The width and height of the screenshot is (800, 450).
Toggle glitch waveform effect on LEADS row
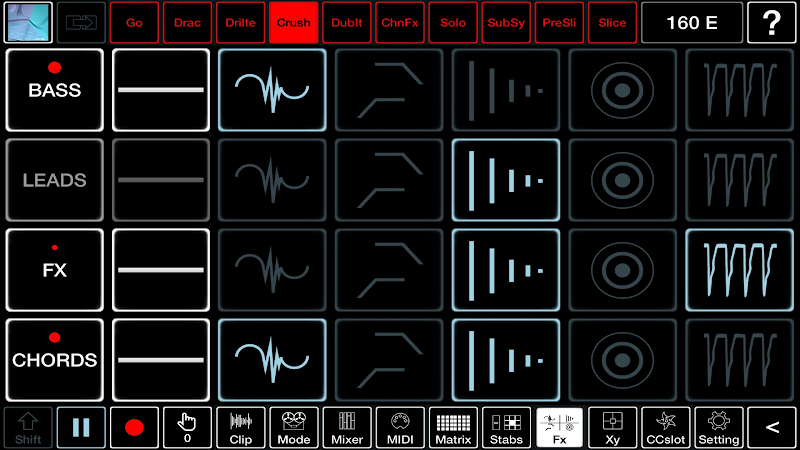pyautogui.click(x=272, y=180)
